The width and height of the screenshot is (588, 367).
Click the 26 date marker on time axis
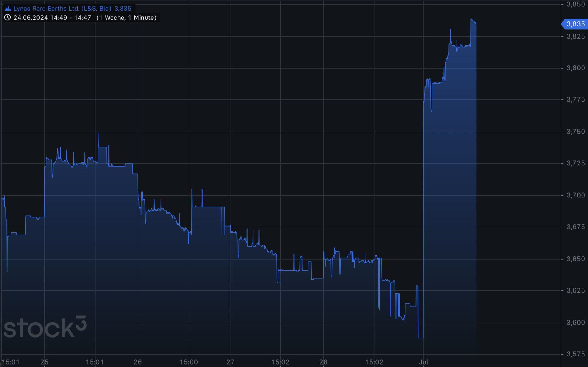[x=138, y=362]
